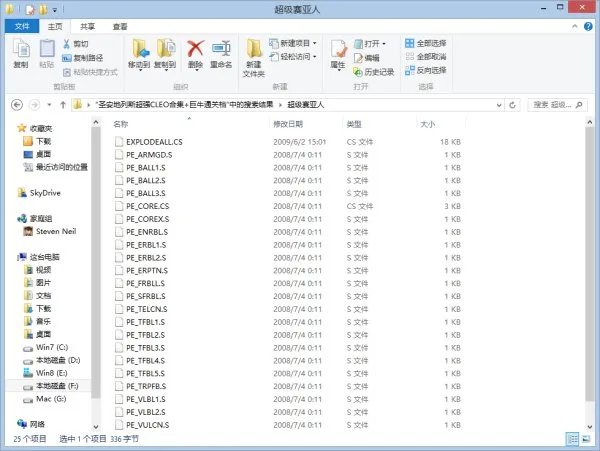Collapse the ribbon with the chevron
Viewport: 600px width, 451px height.
(575, 26)
